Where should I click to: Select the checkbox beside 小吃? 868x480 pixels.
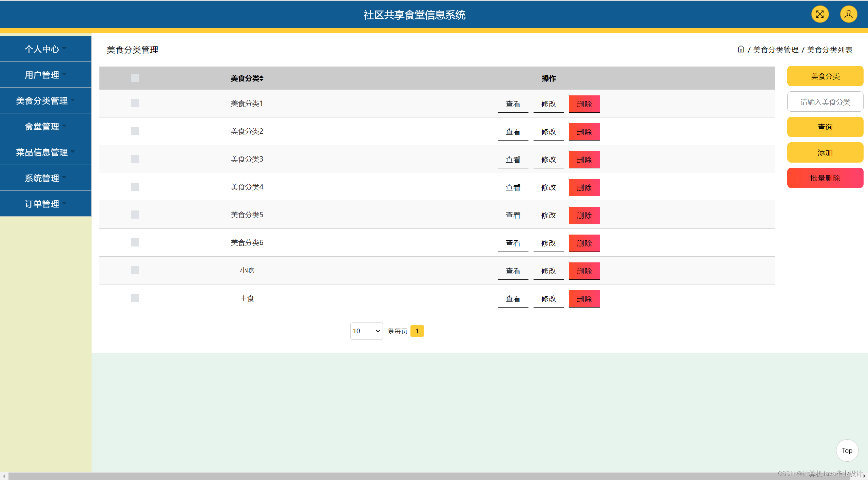click(135, 270)
